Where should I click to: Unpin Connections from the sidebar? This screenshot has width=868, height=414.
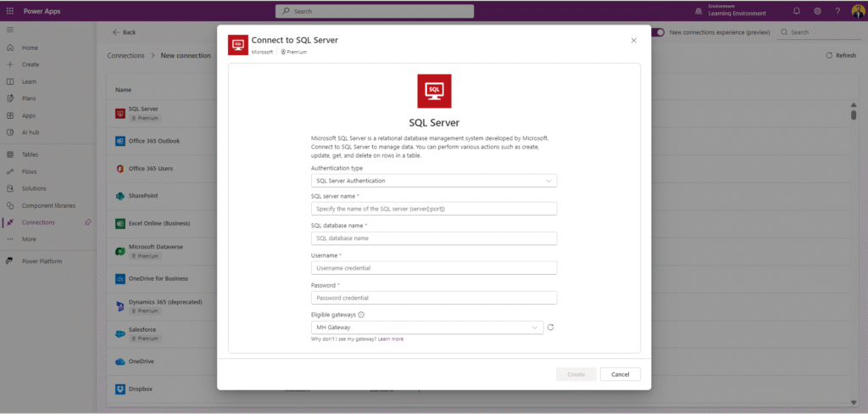88,222
